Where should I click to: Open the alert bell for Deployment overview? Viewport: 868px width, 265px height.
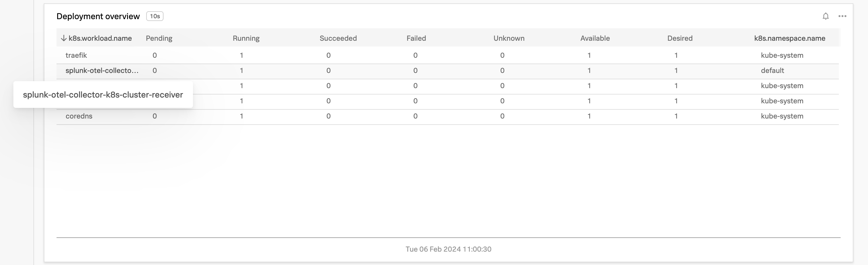(x=825, y=16)
